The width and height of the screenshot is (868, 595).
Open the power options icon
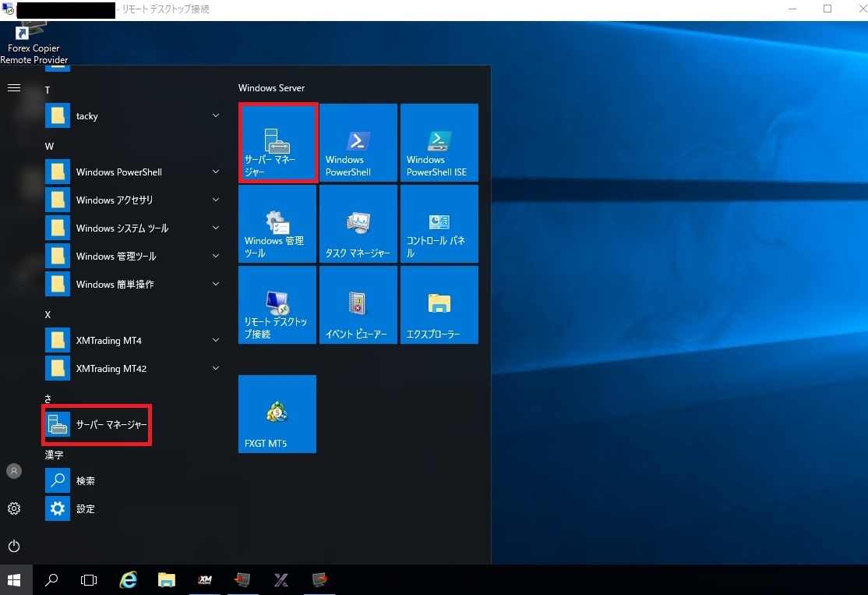(x=14, y=546)
